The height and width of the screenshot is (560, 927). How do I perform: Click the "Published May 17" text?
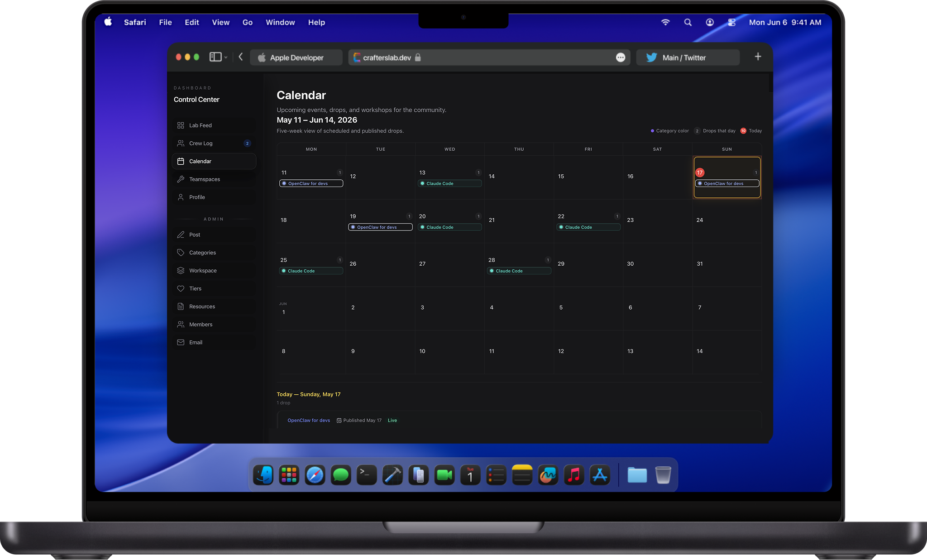[362, 421]
